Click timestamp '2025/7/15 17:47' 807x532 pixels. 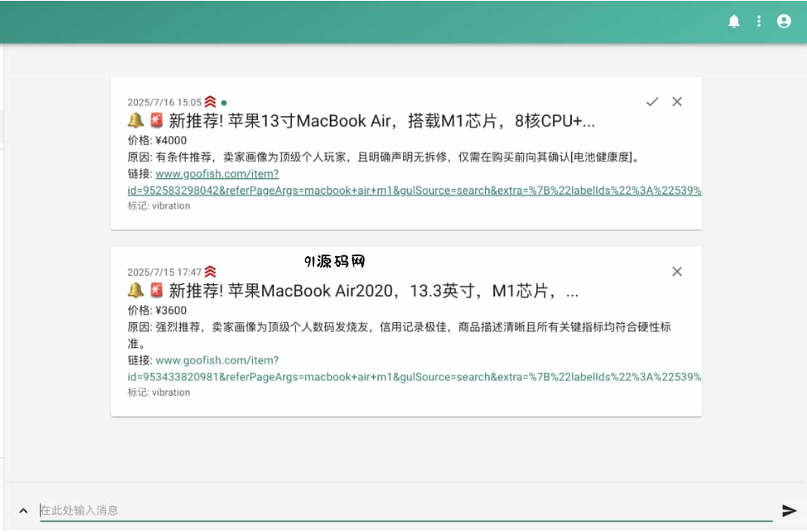point(165,272)
